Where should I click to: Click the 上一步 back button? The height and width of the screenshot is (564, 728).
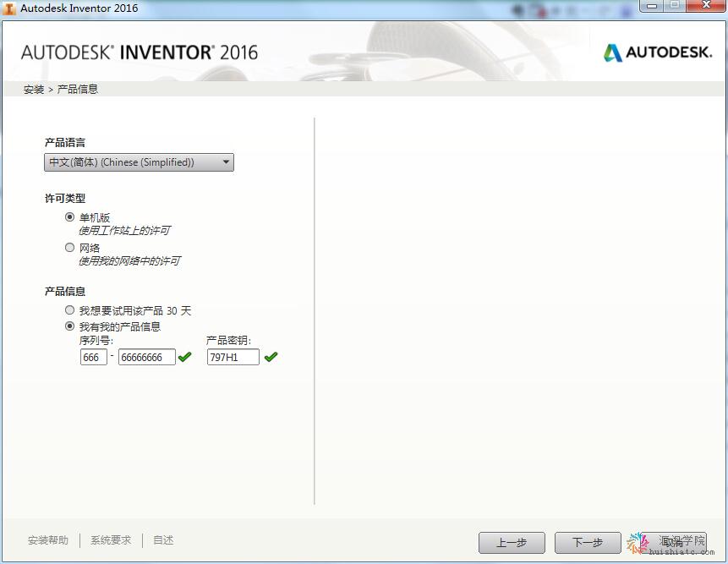512,542
